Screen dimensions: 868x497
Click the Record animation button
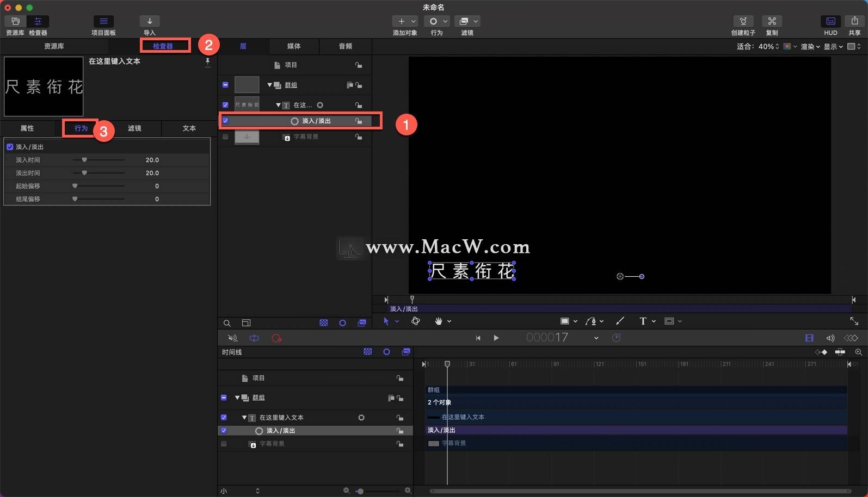pos(276,338)
